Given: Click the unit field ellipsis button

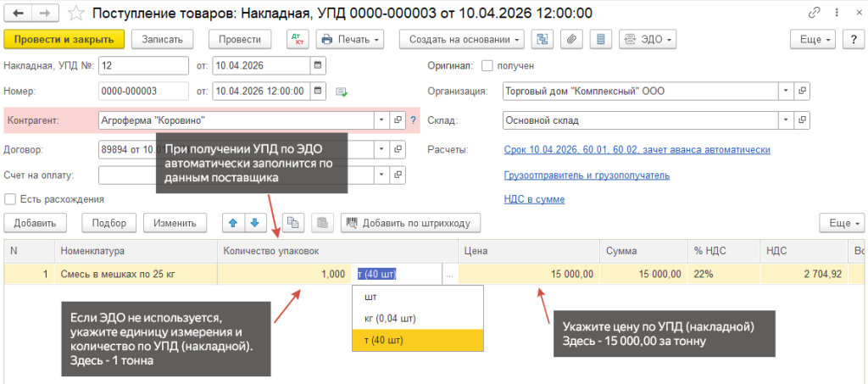Looking at the screenshot, I should (449, 275).
